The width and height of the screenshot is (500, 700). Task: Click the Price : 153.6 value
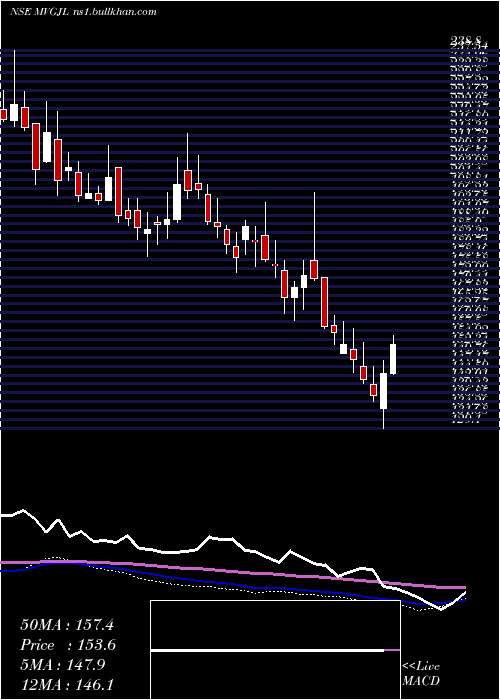point(68,645)
